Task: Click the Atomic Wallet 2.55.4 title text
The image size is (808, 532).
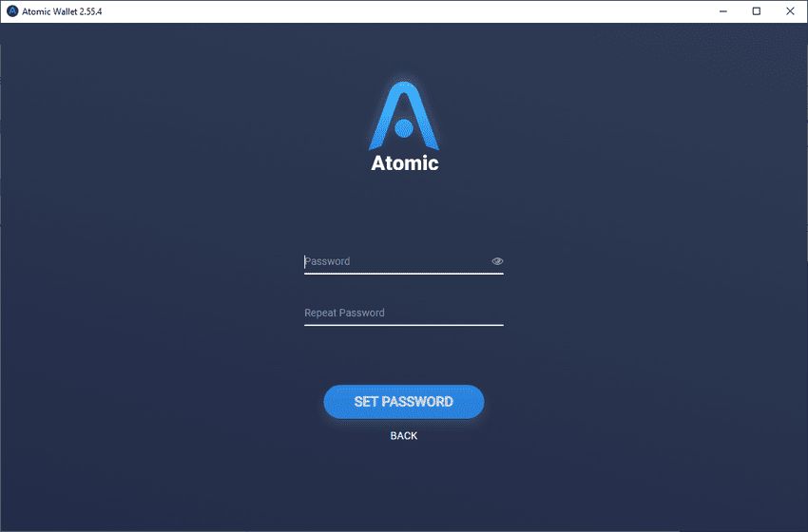Action: coord(62,11)
